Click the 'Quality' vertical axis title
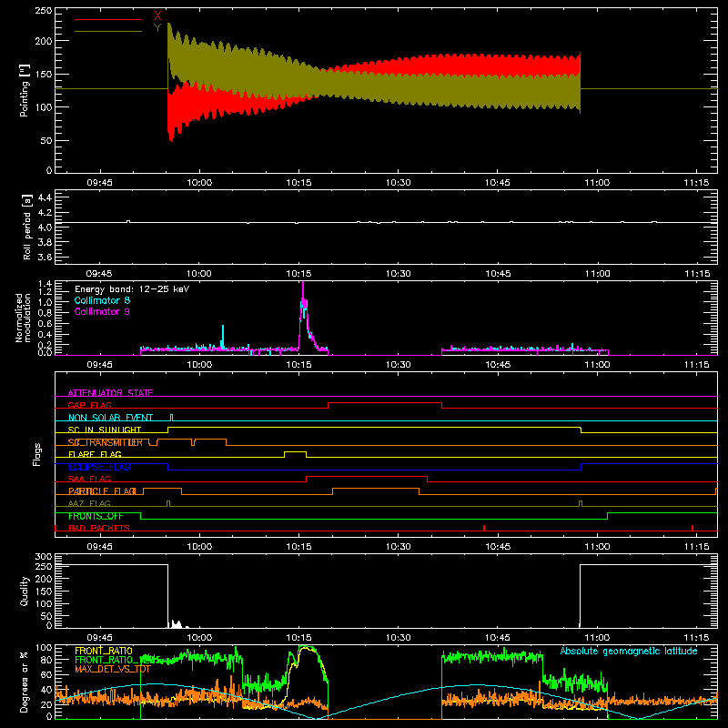The image size is (728, 728). click(25, 591)
